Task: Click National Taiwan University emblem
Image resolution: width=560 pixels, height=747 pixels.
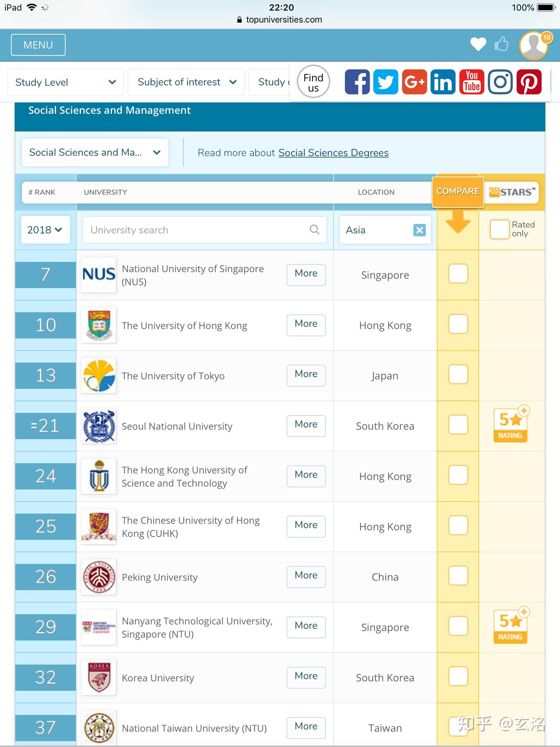Action: pos(99,728)
